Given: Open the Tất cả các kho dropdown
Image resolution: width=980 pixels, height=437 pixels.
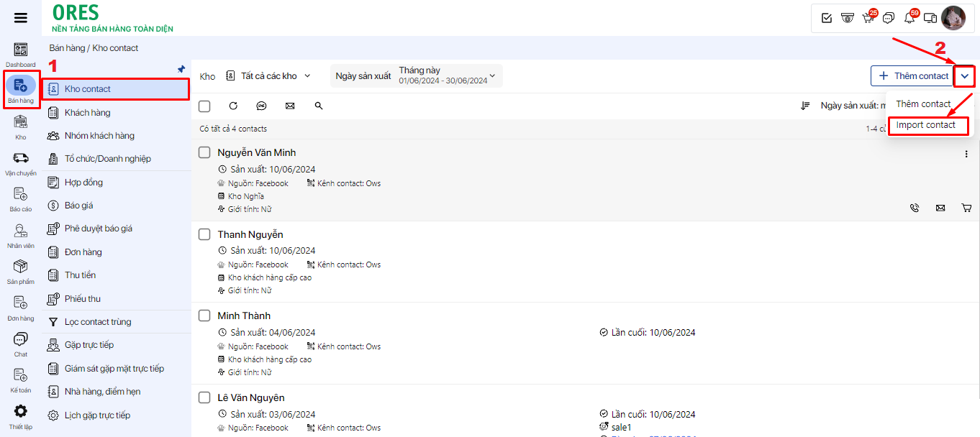Looking at the screenshot, I should [x=268, y=75].
